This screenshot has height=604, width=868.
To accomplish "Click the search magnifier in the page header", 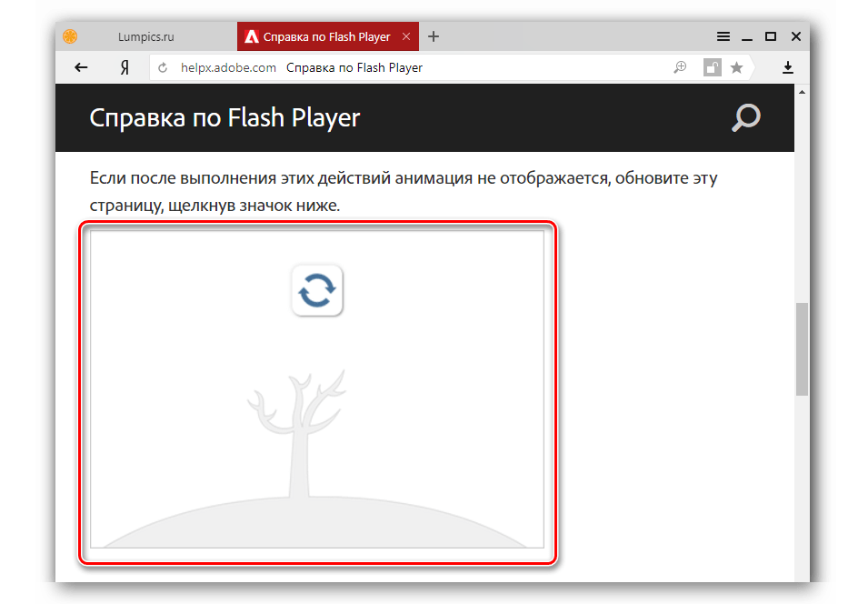I will point(745,117).
